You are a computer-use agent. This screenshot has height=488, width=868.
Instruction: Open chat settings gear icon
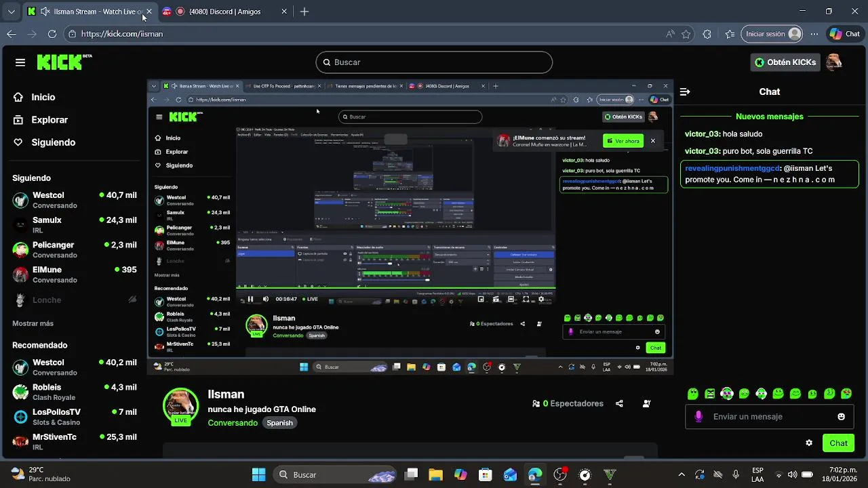(x=809, y=443)
